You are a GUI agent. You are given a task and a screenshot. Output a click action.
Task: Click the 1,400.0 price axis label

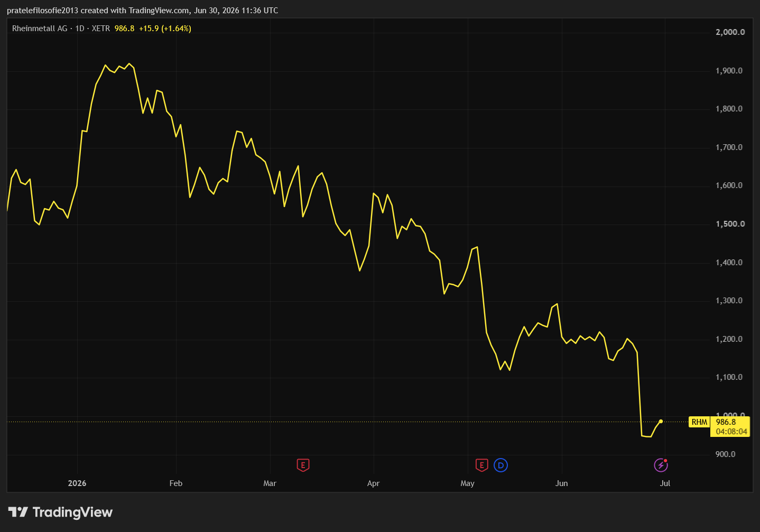[729, 263]
